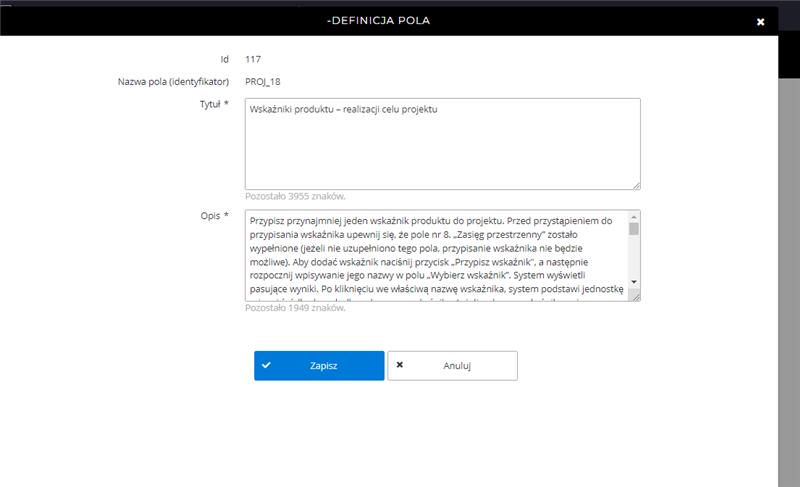Click the Opis field resize handle
This screenshot has width=800, height=487.
point(635,296)
